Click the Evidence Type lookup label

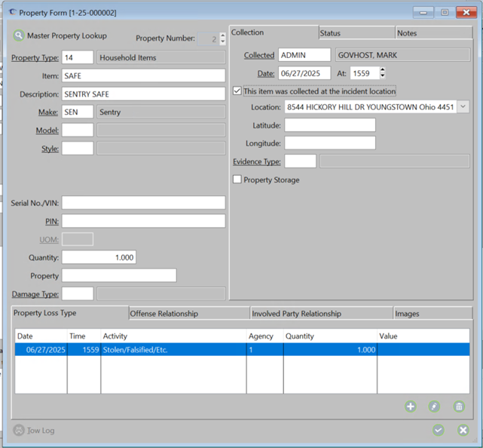click(x=257, y=161)
